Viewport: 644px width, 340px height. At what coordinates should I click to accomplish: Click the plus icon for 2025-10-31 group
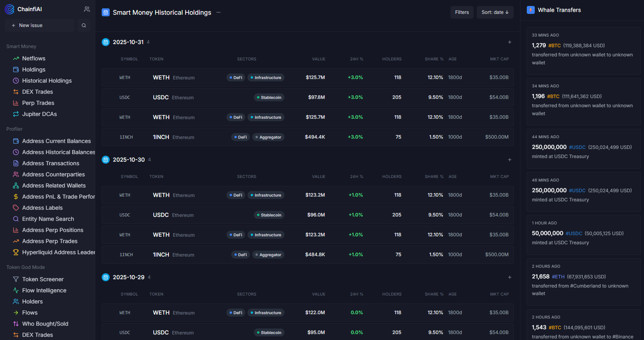point(510,42)
